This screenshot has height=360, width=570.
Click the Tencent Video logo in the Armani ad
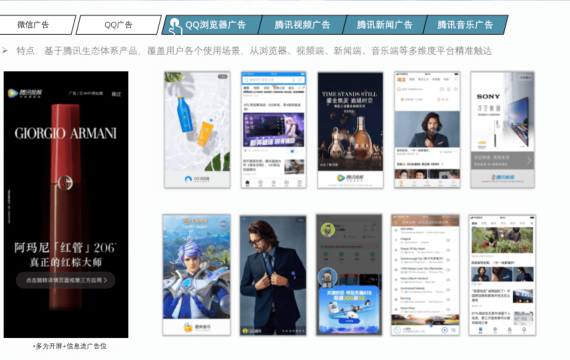25,93
